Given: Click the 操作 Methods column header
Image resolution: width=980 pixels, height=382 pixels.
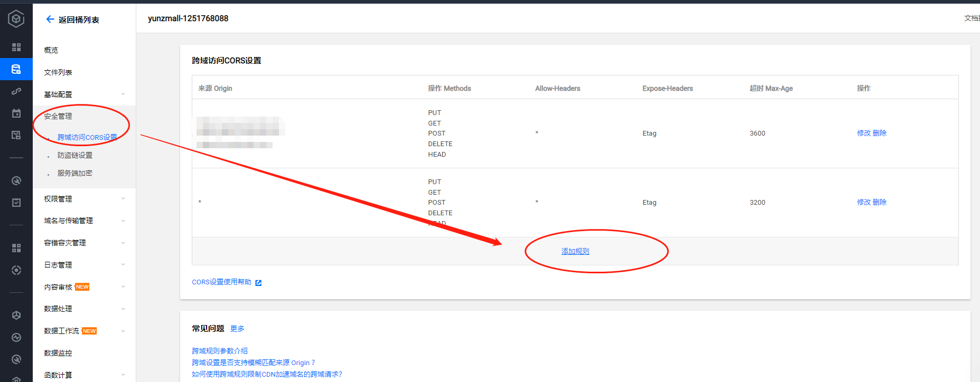Looking at the screenshot, I should click(x=450, y=88).
